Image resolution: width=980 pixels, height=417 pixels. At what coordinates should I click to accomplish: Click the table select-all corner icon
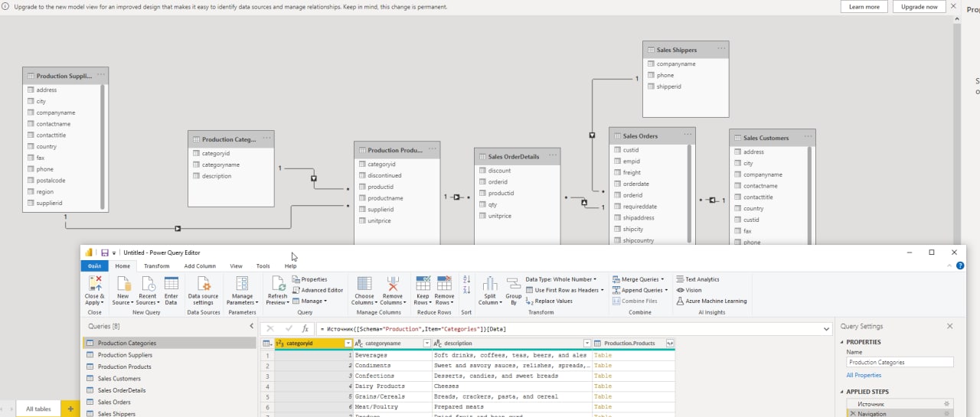pos(266,344)
